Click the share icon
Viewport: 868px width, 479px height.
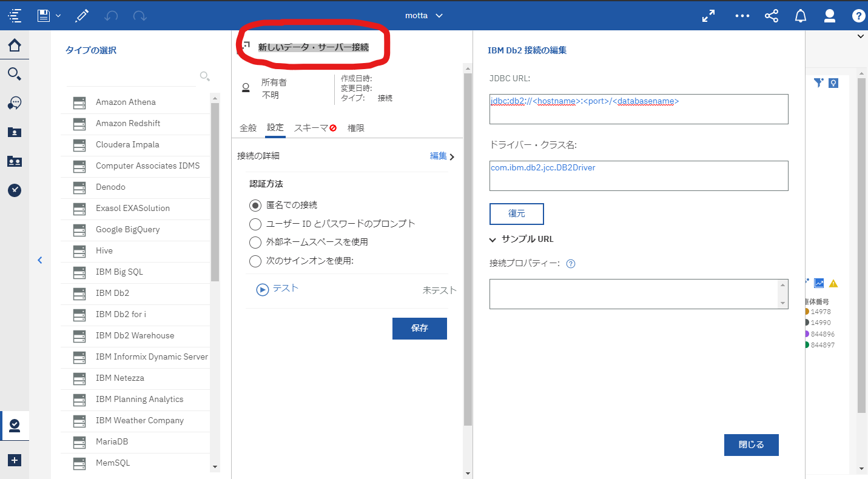(772, 16)
